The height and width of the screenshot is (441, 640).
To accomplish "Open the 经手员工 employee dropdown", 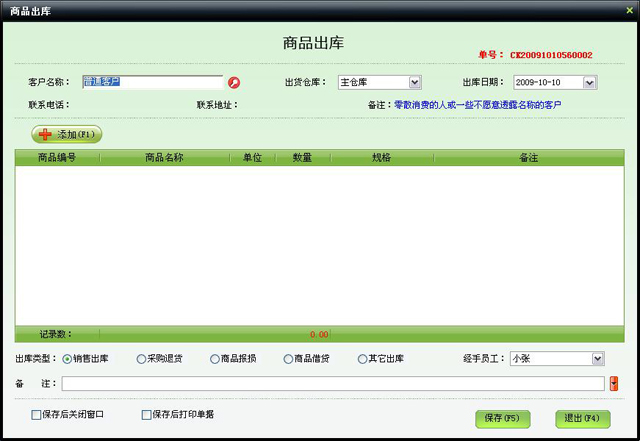I will [x=598, y=358].
